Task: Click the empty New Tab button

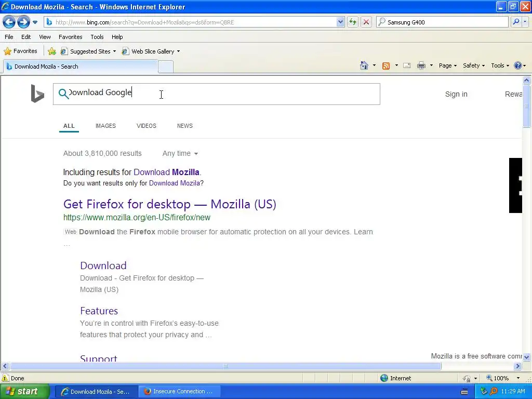Action: point(166,67)
